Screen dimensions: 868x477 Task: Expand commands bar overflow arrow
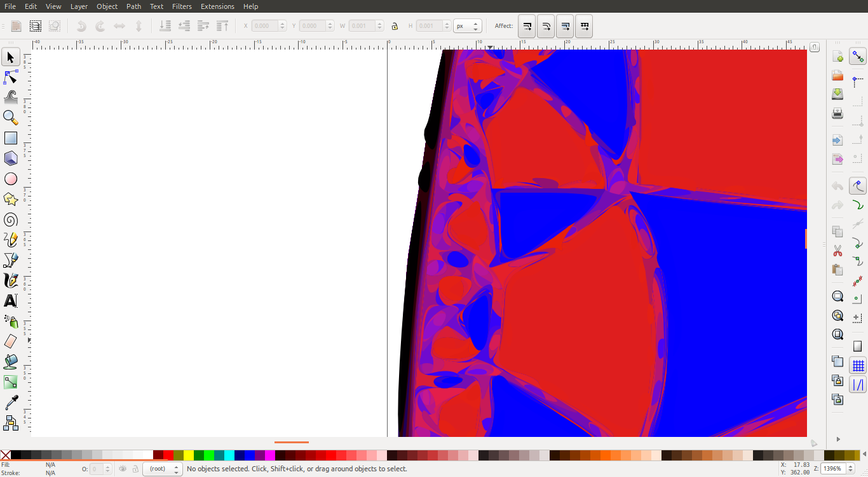pos(838,439)
